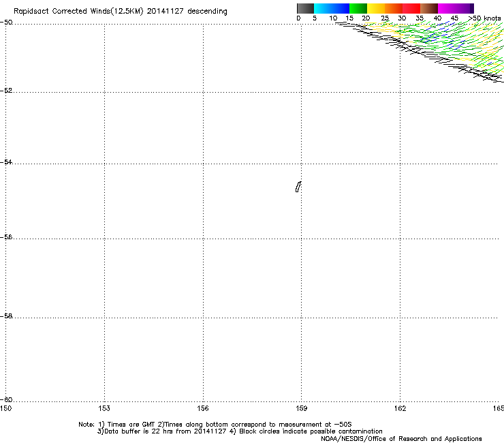This screenshot has width=504, height=443.
Task: Click the longitude label '153'
Action: point(104,408)
